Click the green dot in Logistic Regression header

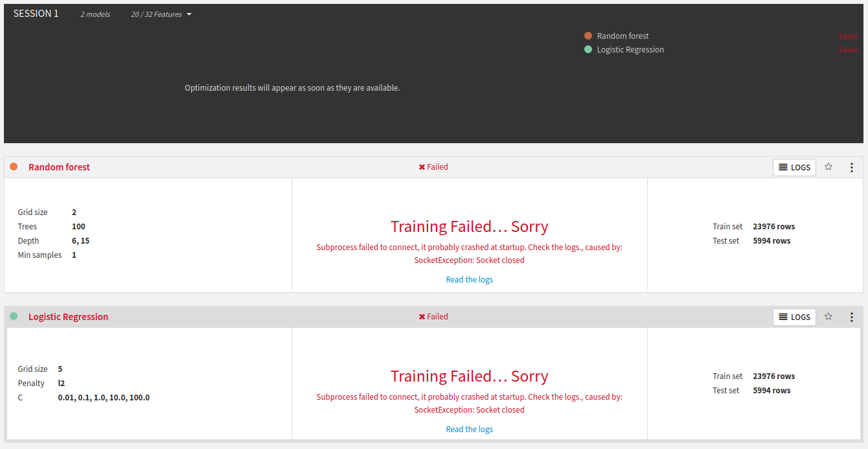14,316
